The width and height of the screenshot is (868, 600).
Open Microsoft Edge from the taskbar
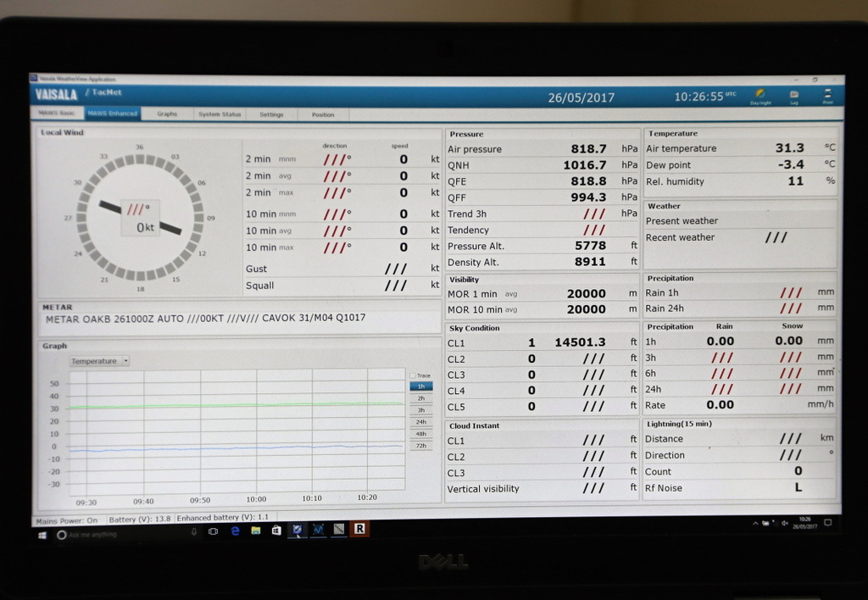(x=236, y=531)
